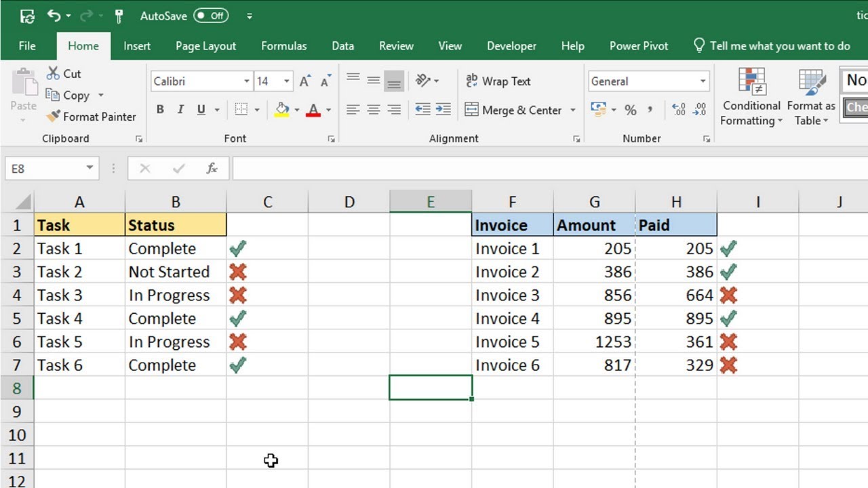Screen dimensions: 868x488
Task: Open the number format General dropdown
Action: pos(703,81)
